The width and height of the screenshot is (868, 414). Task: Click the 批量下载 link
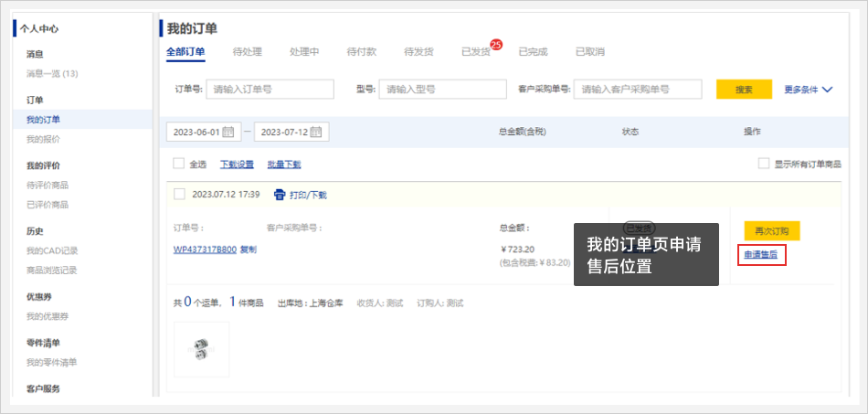(x=283, y=165)
